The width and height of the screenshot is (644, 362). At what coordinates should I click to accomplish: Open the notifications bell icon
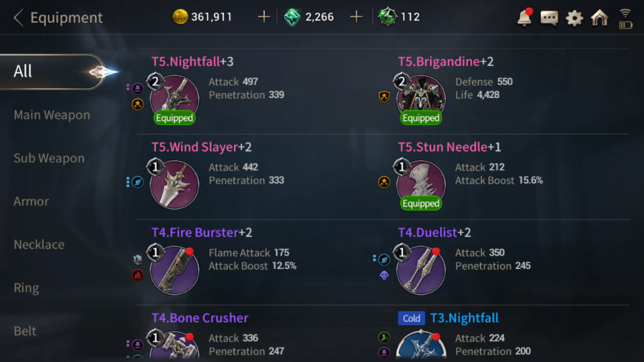tap(525, 17)
